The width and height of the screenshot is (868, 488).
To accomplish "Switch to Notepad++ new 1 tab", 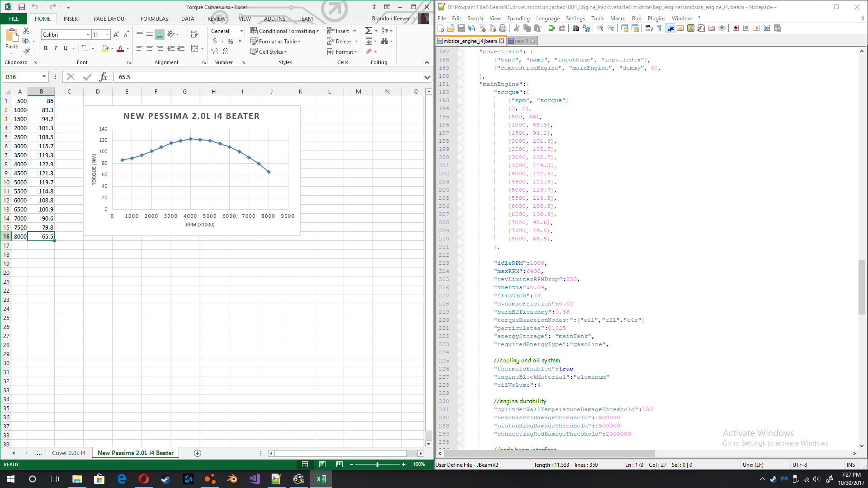I will pyautogui.click(x=521, y=41).
